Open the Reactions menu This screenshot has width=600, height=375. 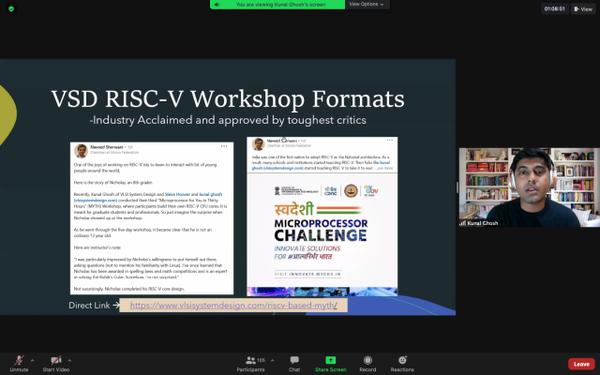(402, 364)
